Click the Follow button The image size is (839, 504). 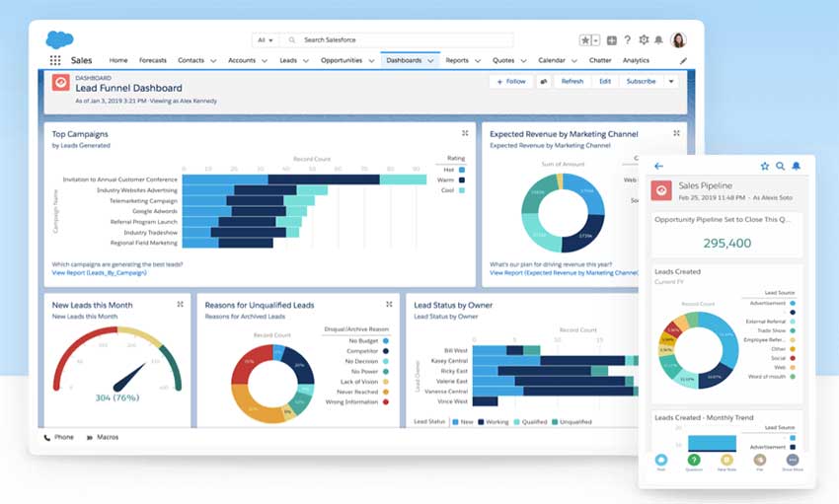[511, 81]
